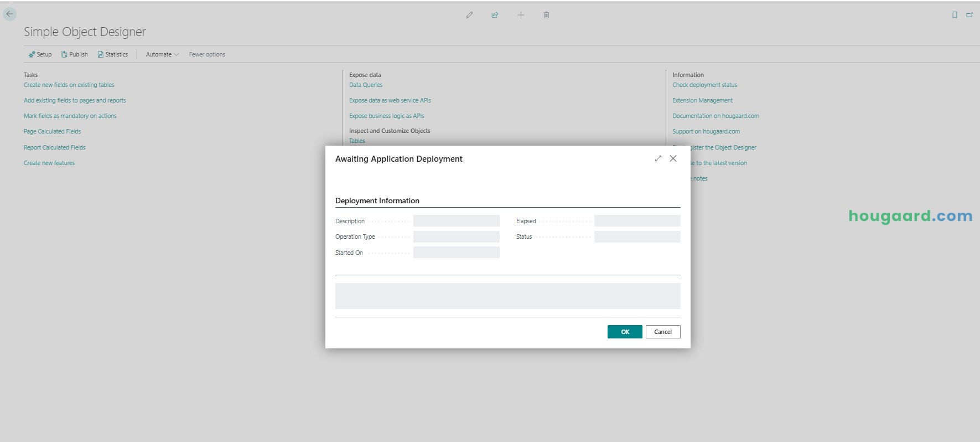Click the Description field

(456, 221)
